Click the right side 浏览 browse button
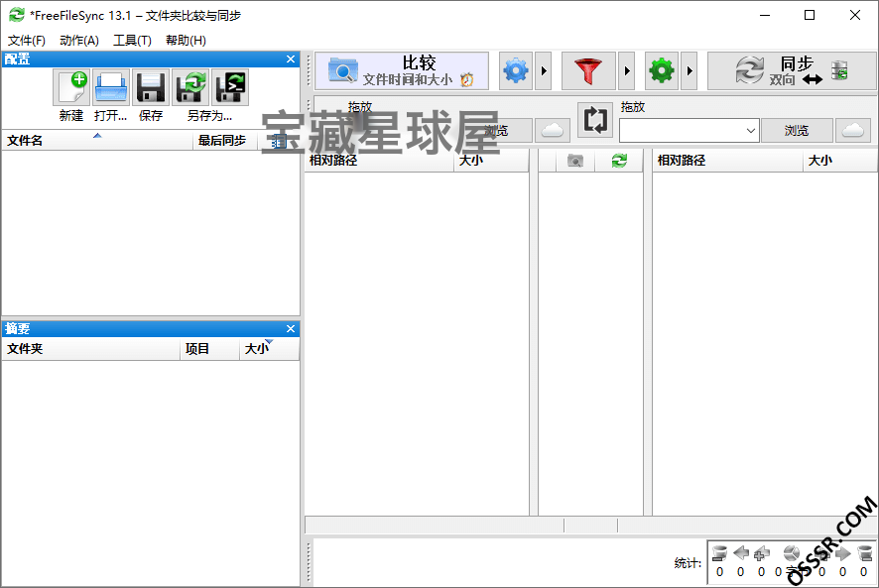Viewport: 879px width, 588px height. click(x=796, y=130)
